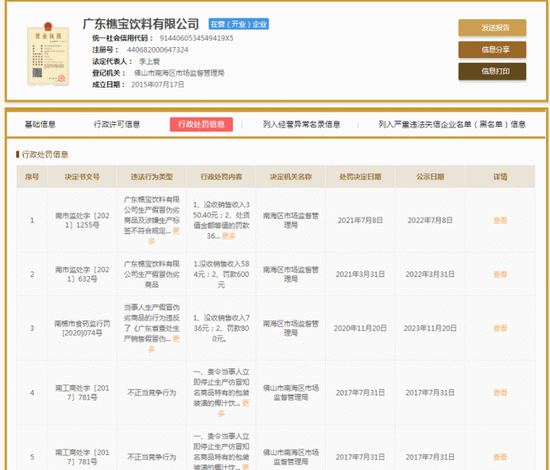Click publication date 2022年7月8日
The image size is (550, 470).
430,220
